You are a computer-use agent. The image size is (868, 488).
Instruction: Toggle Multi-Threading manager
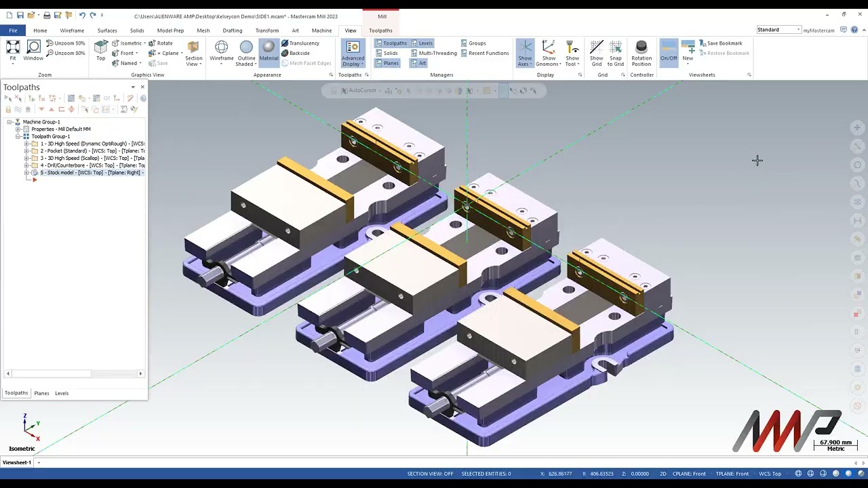click(x=434, y=53)
